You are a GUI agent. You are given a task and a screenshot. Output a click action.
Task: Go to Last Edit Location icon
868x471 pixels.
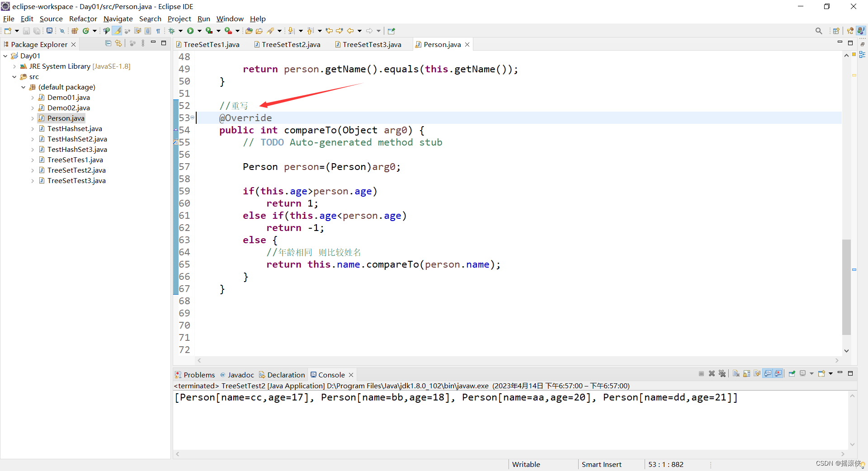coord(329,31)
